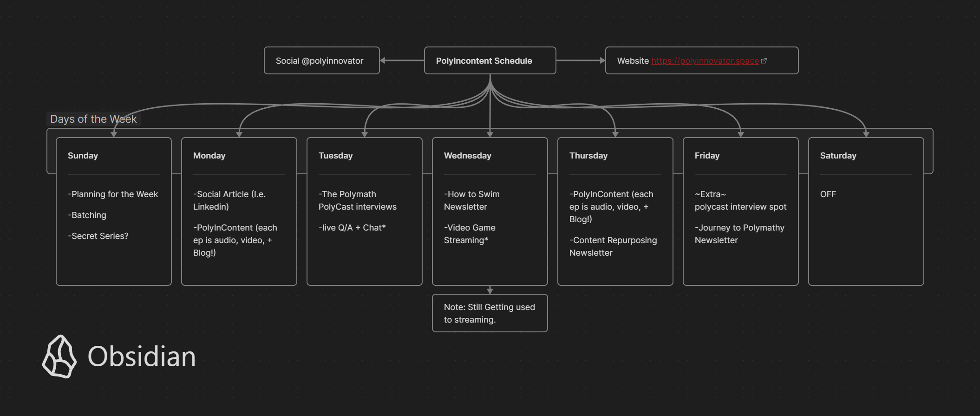Open the polyinnovator.space website link

(x=705, y=61)
